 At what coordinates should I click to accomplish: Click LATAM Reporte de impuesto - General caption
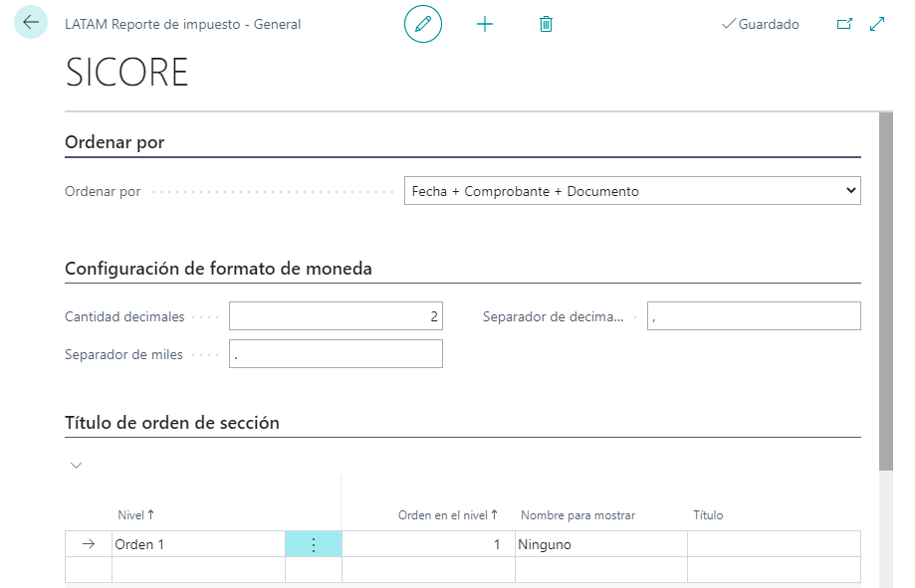click(182, 24)
